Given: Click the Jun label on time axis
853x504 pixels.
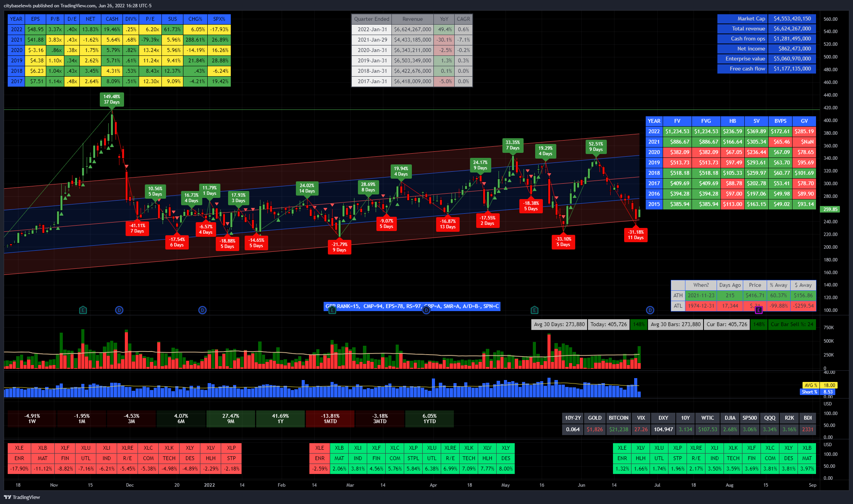Looking at the screenshot, I should pyautogui.click(x=581, y=485).
